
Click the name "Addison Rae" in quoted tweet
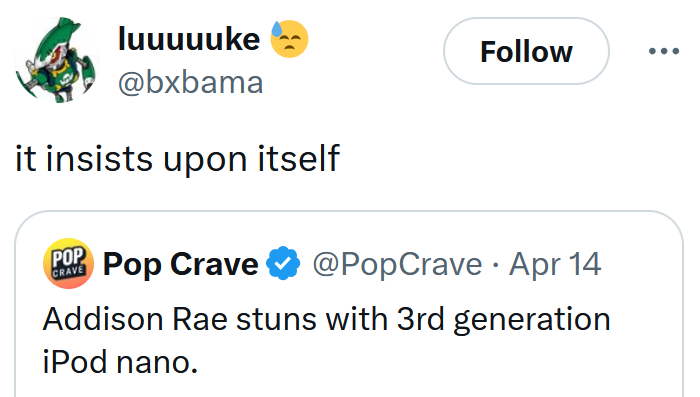tap(135, 320)
